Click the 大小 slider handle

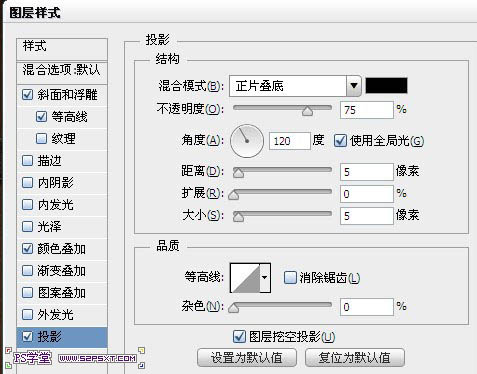pyautogui.click(x=238, y=217)
